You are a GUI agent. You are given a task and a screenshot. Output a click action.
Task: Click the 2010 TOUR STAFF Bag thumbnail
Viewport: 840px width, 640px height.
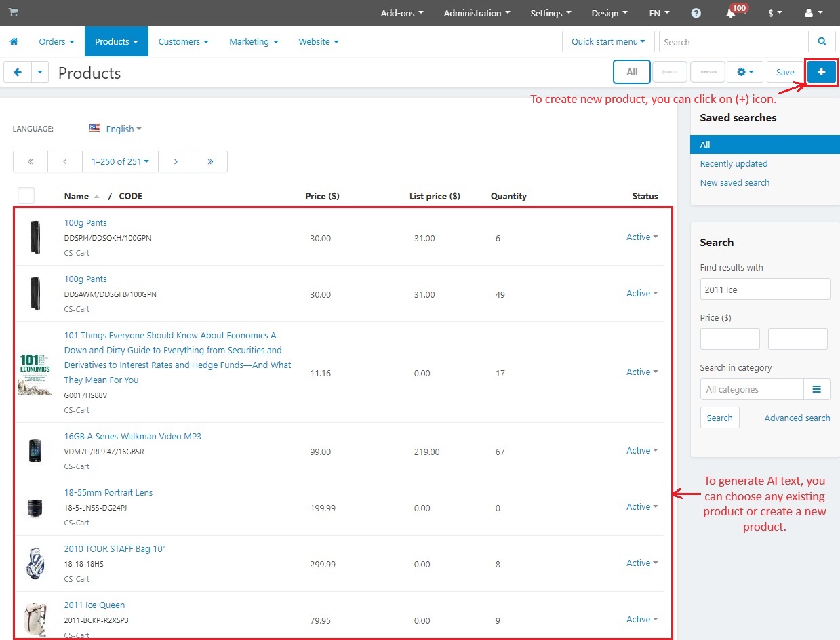click(35, 563)
